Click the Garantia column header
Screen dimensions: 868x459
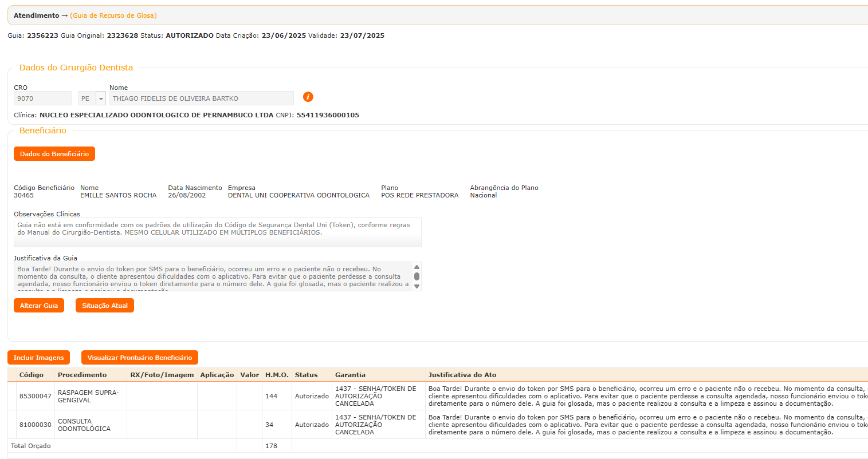click(x=350, y=375)
